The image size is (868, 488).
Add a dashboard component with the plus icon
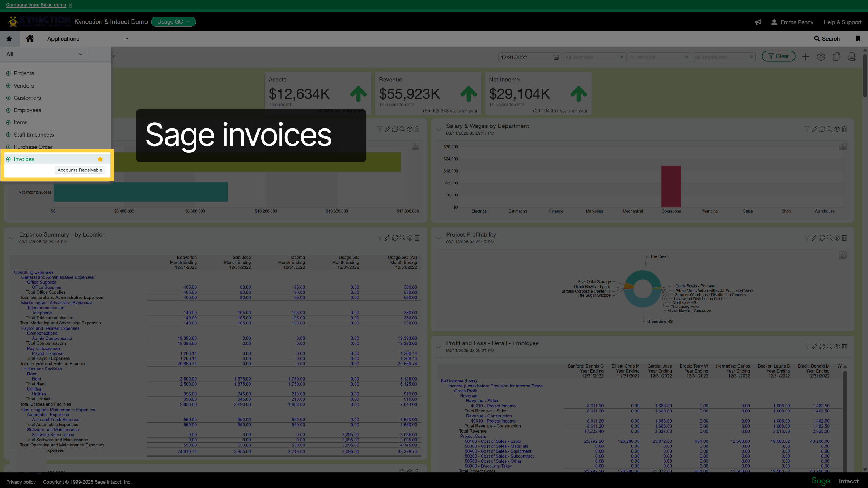(805, 57)
